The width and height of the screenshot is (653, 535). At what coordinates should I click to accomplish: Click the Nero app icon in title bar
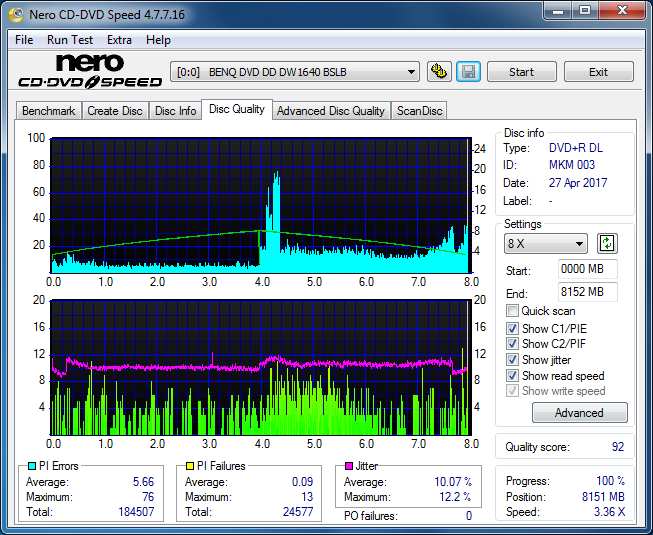coord(16,15)
